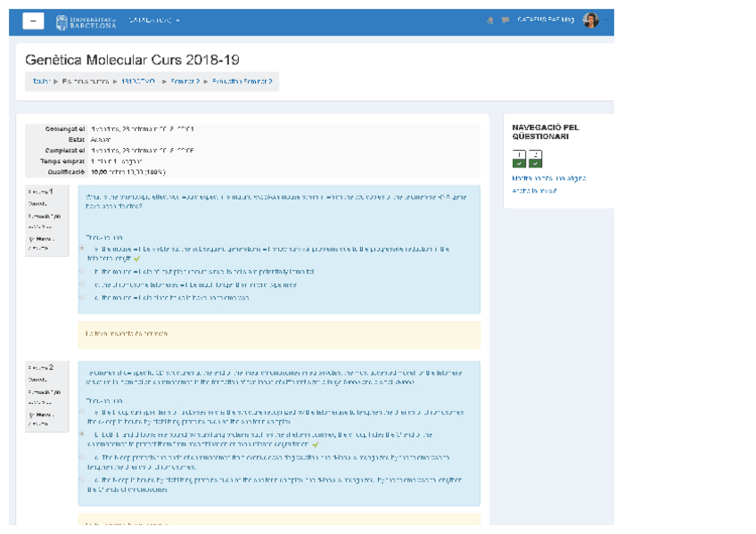The height and width of the screenshot is (534, 756).
Task: Flag question 2 using its flag icon
Action: point(32,415)
